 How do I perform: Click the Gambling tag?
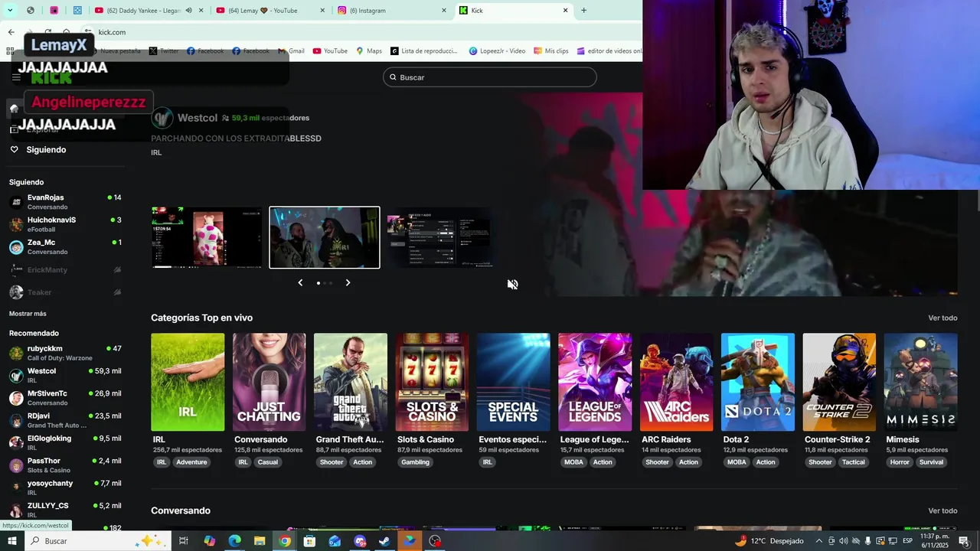416,462
